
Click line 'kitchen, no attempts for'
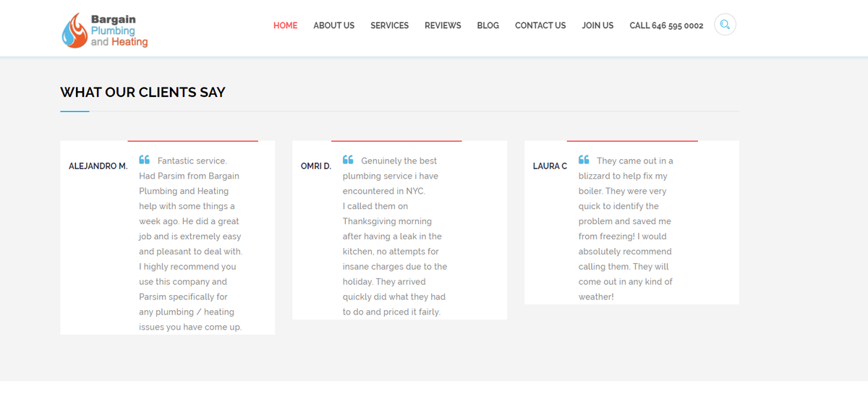pyautogui.click(x=391, y=252)
